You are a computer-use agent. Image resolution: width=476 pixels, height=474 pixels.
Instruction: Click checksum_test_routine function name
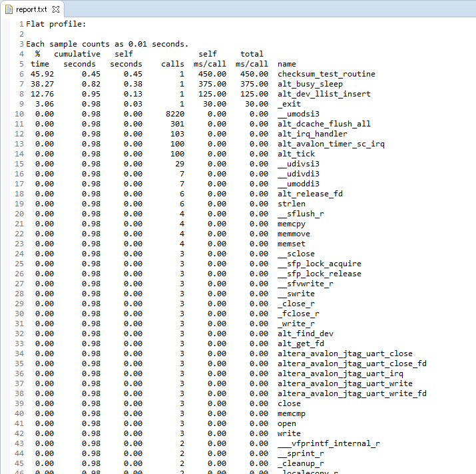326,74
